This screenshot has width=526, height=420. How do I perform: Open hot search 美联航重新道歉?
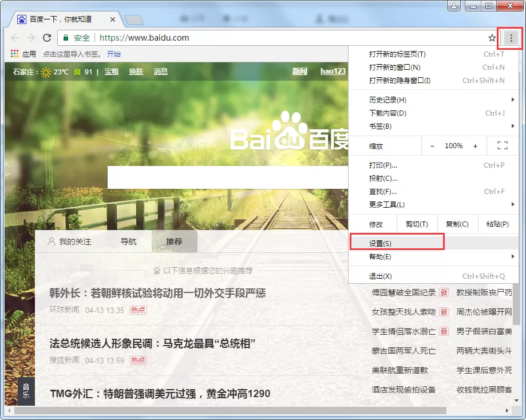[x=400, y=370]
